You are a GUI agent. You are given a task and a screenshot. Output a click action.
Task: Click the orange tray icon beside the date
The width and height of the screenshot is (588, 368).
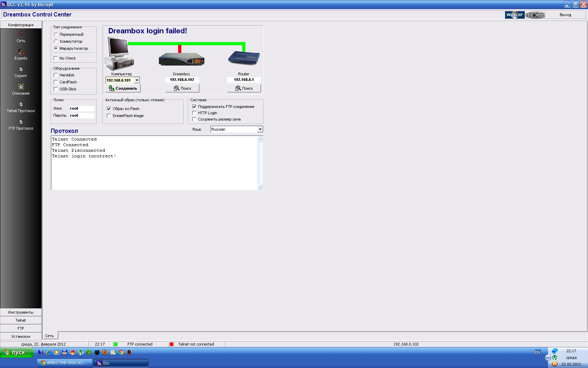[x=555, y=364]
